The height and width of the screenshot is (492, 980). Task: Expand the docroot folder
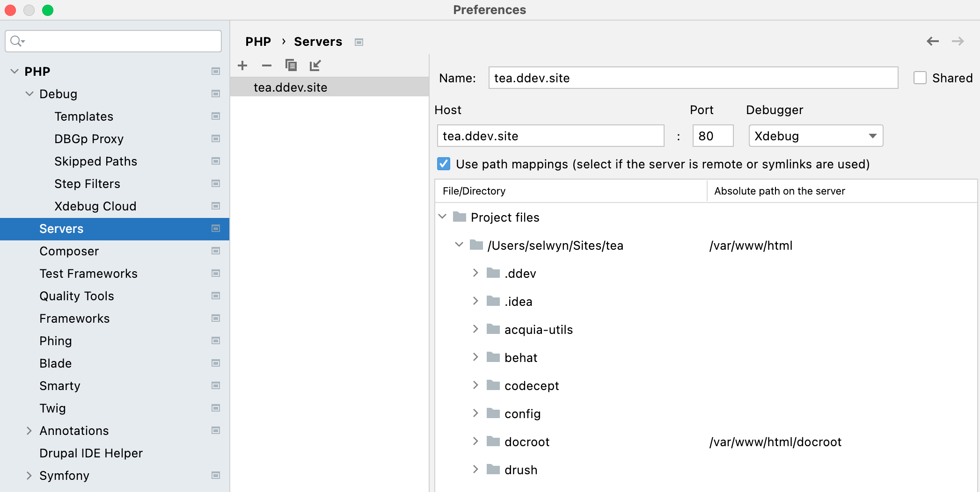475,441
